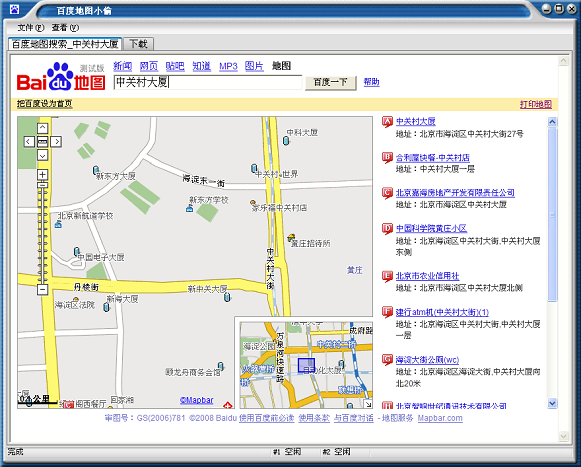Open result 合利屋快餐-中关村店
The image size is (581, 467).
coord(433,158)
